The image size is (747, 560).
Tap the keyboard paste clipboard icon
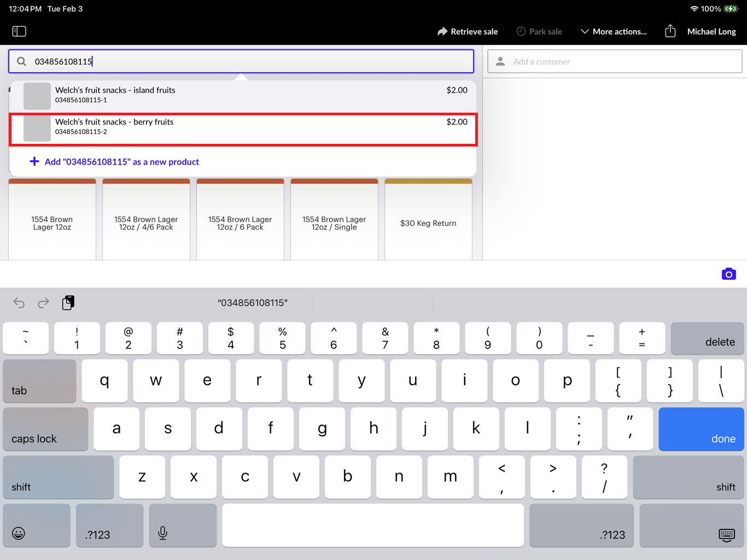click(x=68, y=302)
